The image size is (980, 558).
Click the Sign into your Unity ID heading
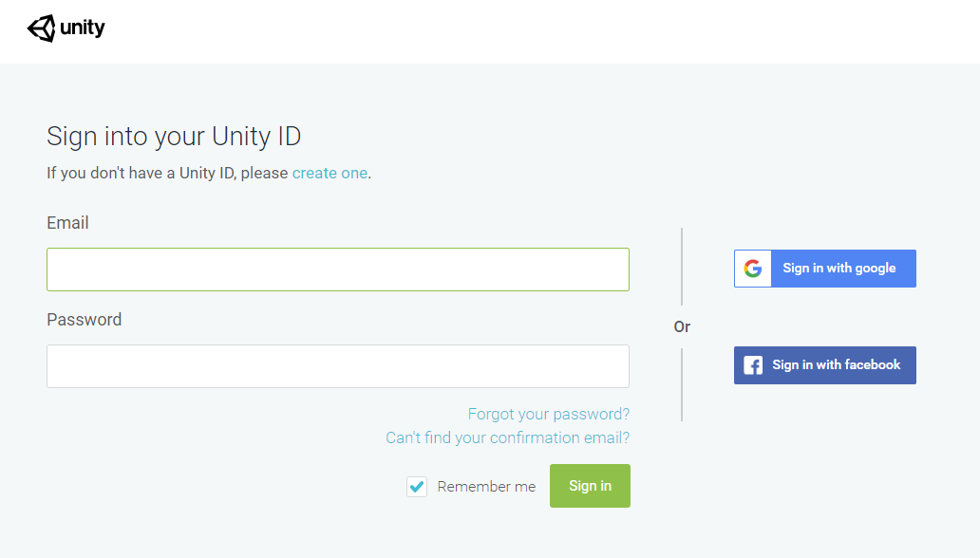174,137
